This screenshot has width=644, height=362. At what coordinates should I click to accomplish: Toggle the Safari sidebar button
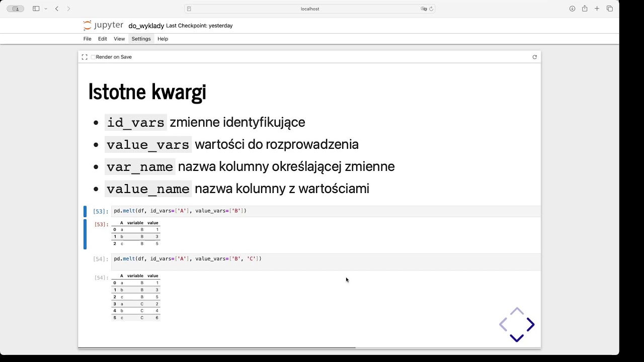point(36,9)
